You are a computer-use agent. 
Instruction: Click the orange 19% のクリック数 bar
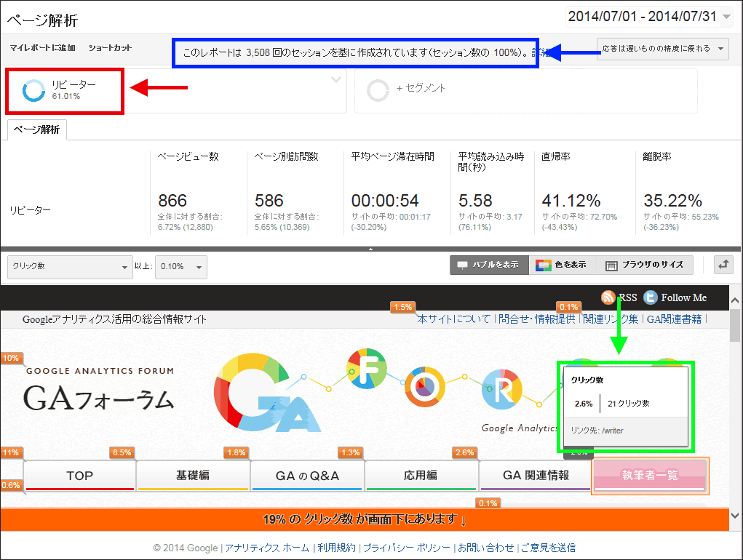click(x=365, y=520)
